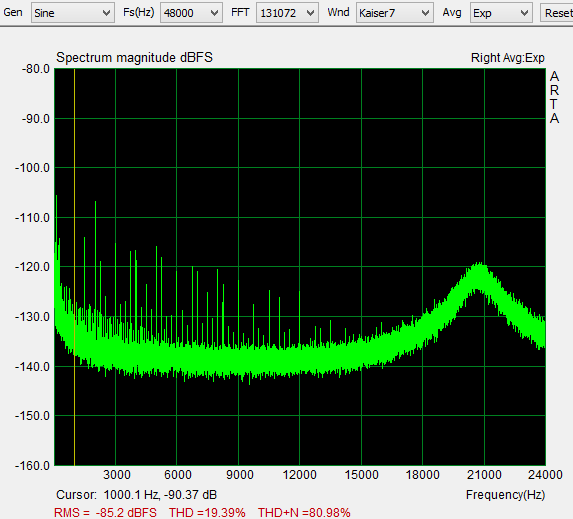Click the Spectrum magnitude dBFS title

(134, 58)
